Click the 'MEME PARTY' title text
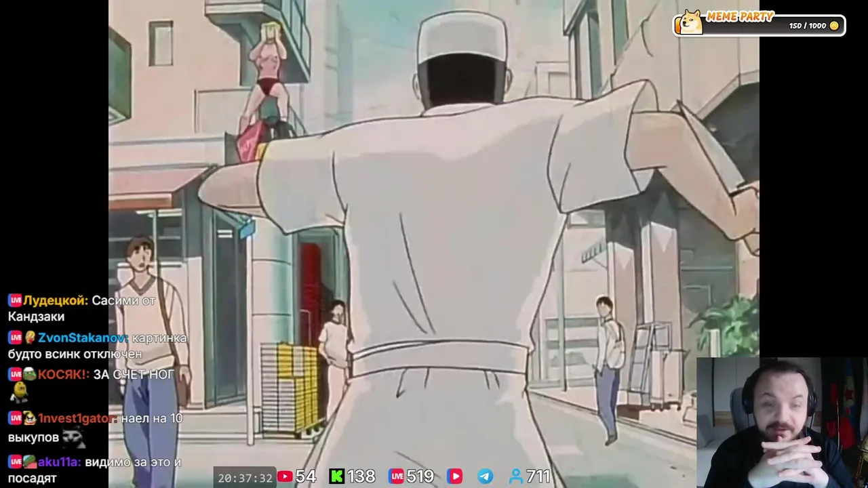The width and height of the screenshot is (868, 488). point(740,16)
